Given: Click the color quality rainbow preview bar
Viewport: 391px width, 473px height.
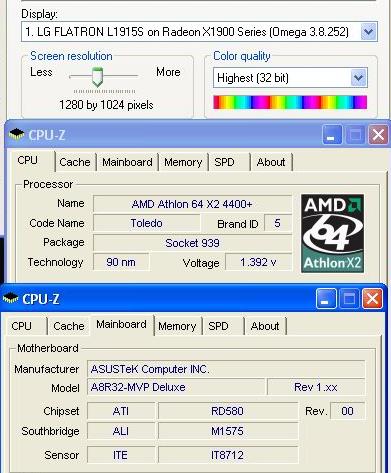Looking at the screenshot, I should (x=290, y=102).
